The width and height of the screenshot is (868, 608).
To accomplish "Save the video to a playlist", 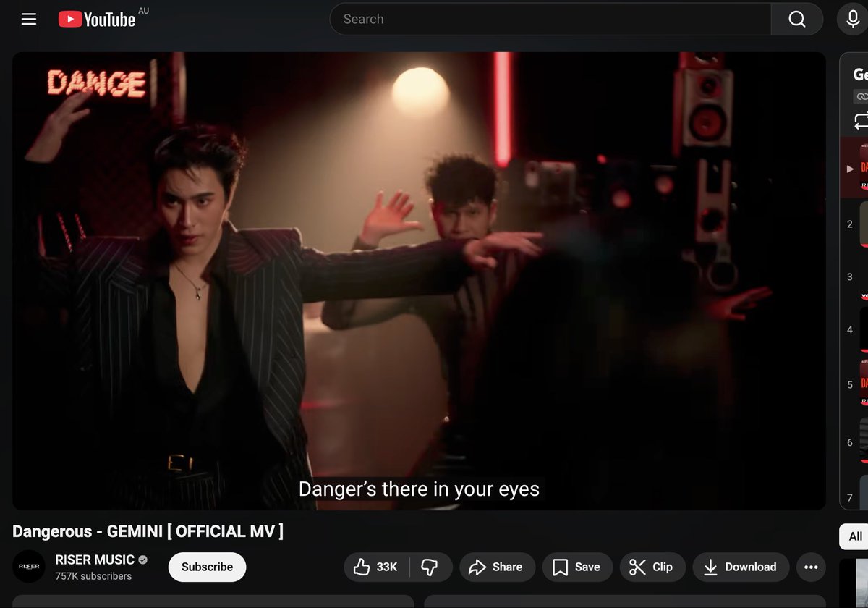I will coord(576,567).
